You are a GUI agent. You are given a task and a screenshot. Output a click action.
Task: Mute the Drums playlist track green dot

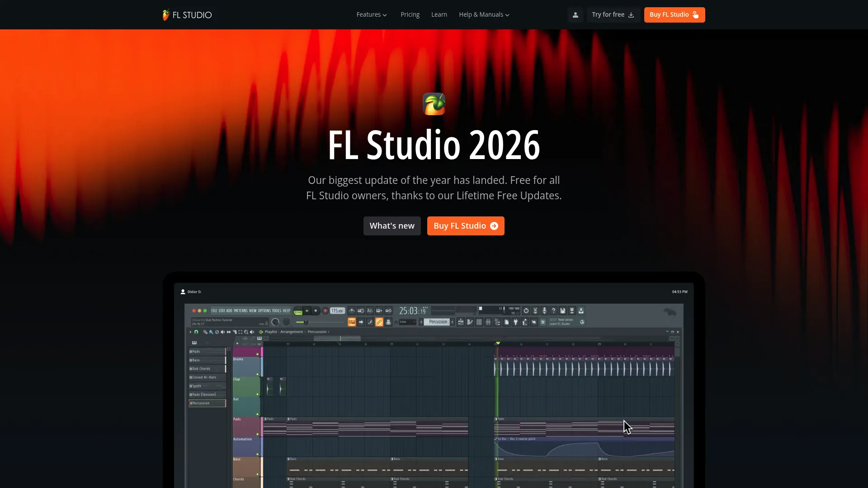tap(258, 374)
